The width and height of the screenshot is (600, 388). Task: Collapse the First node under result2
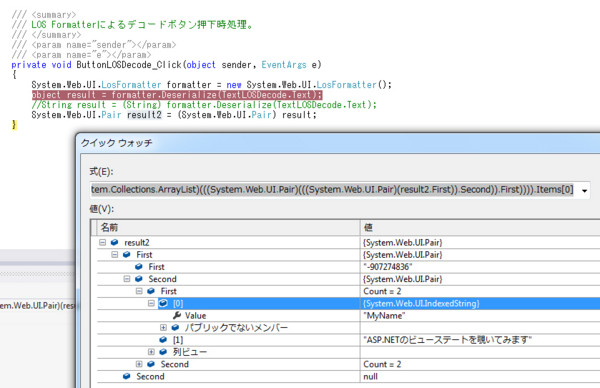click(114, 254)
